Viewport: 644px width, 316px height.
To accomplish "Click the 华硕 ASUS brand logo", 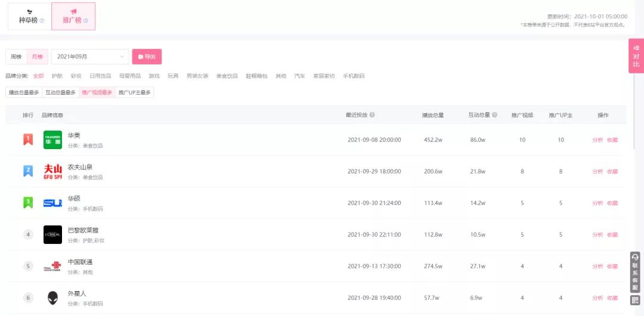I will (52, 203).
